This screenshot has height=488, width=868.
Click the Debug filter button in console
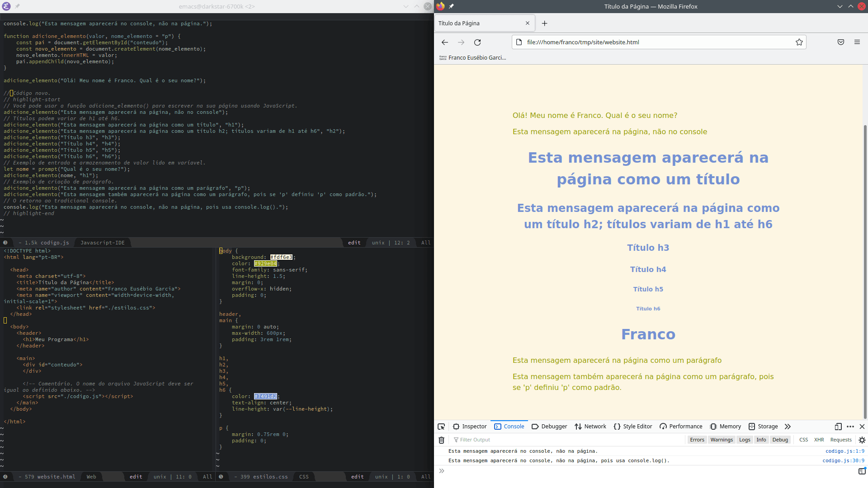(779, 439)
